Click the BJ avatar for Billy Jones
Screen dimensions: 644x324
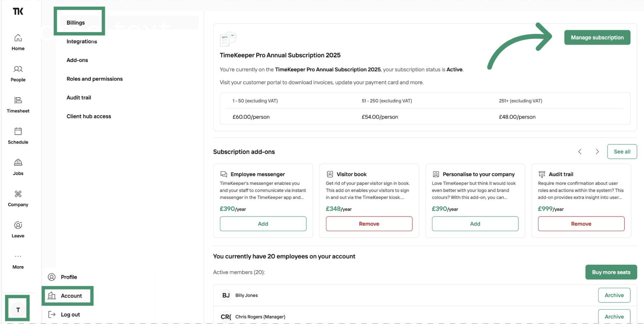click(226, 295)
